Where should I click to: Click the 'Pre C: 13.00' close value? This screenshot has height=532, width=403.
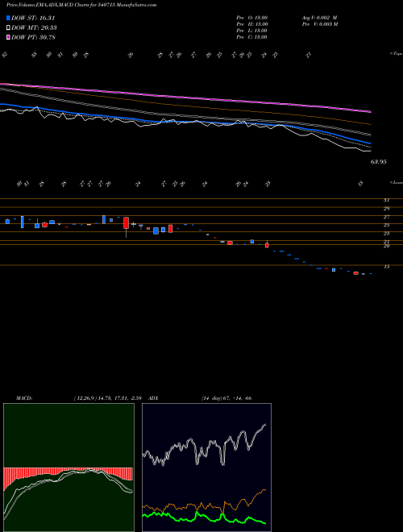[252, 37]
